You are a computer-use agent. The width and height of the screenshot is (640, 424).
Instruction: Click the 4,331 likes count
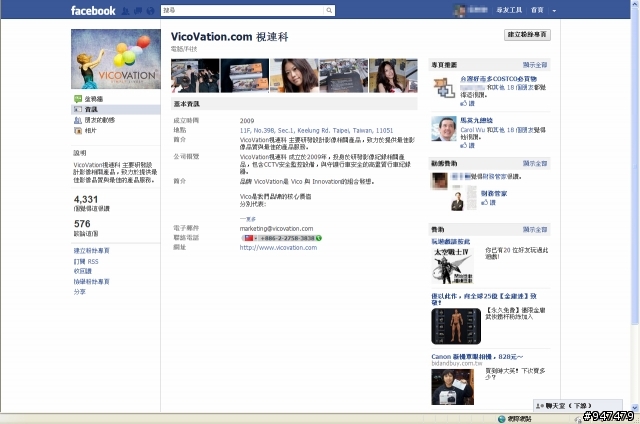point(86,200)
